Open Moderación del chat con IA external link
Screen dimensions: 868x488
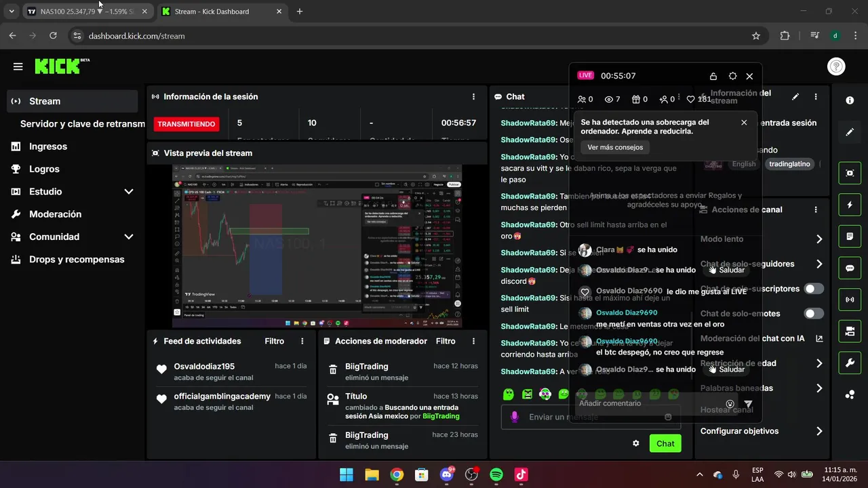(819, 338)
